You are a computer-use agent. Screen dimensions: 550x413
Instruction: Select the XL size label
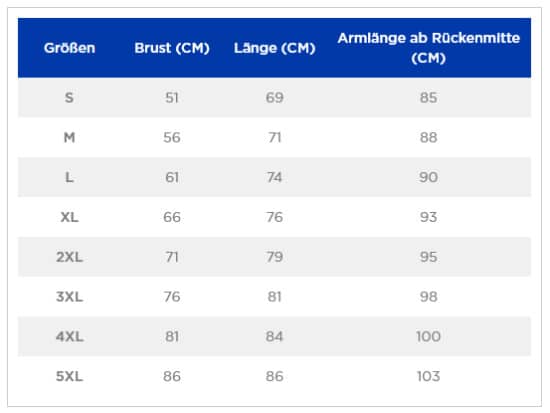coord(69,217)
